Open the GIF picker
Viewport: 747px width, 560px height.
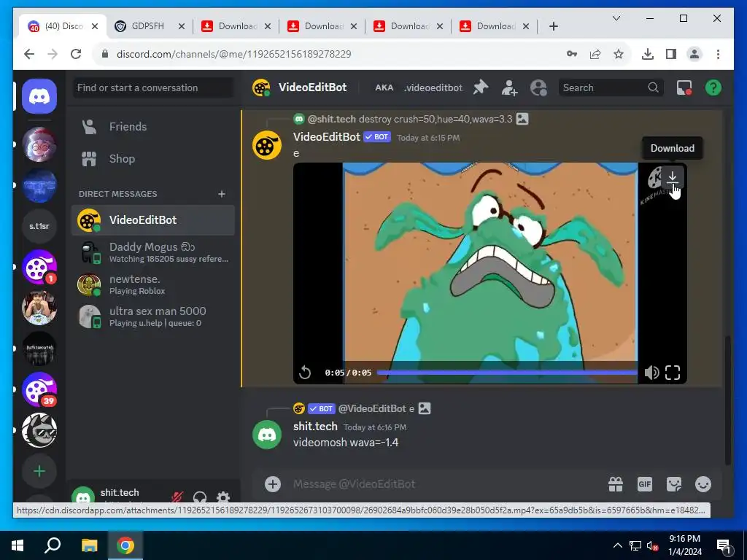645,484
